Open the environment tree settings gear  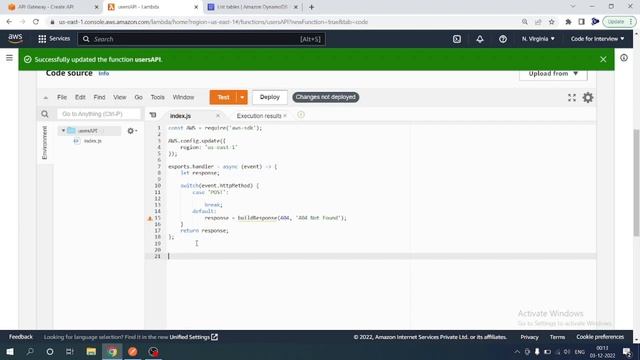132,131
